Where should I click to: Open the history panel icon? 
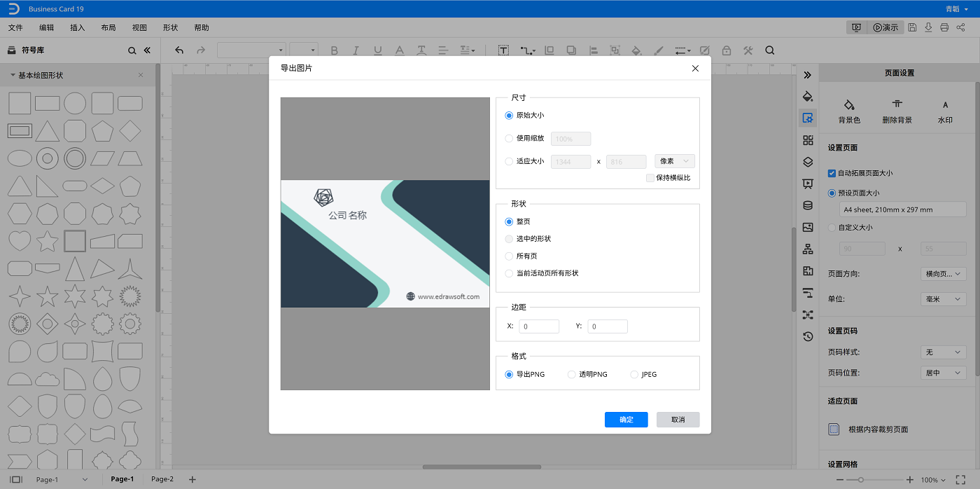point(808,336)
